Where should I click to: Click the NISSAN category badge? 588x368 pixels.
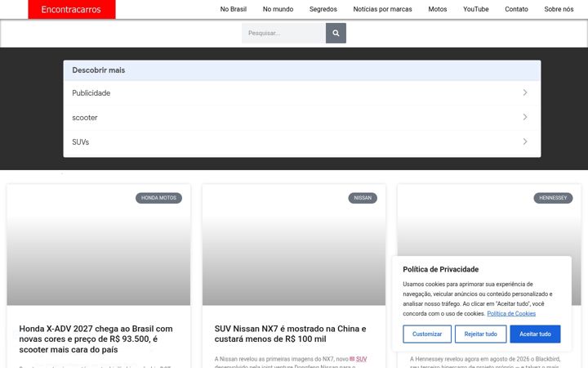coord(363,198)
